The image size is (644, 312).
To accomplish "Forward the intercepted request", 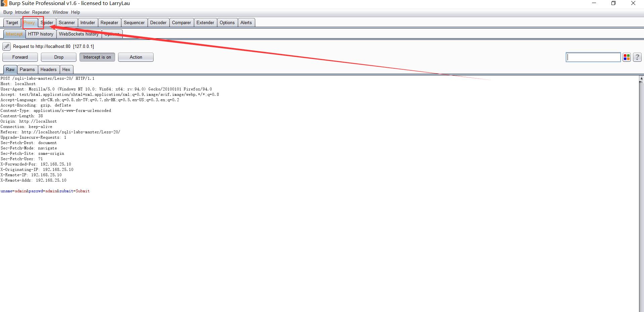I will point(20,57).
